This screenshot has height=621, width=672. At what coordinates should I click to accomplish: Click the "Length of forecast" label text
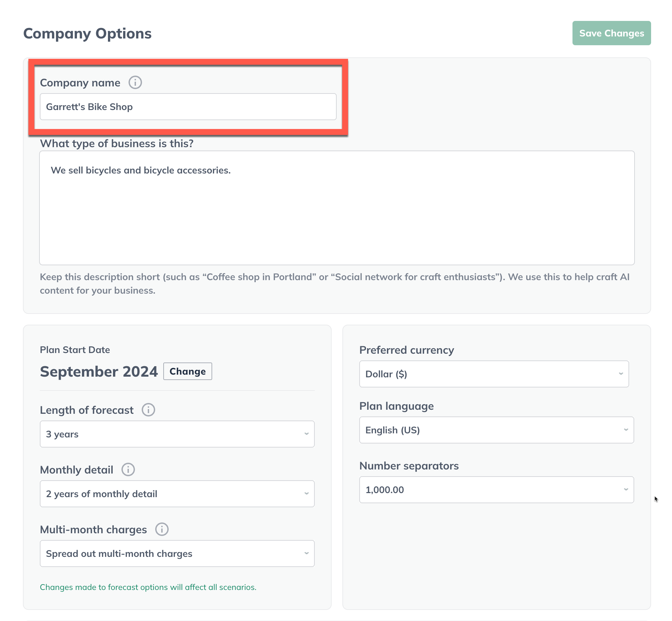[x=87, y=410]
